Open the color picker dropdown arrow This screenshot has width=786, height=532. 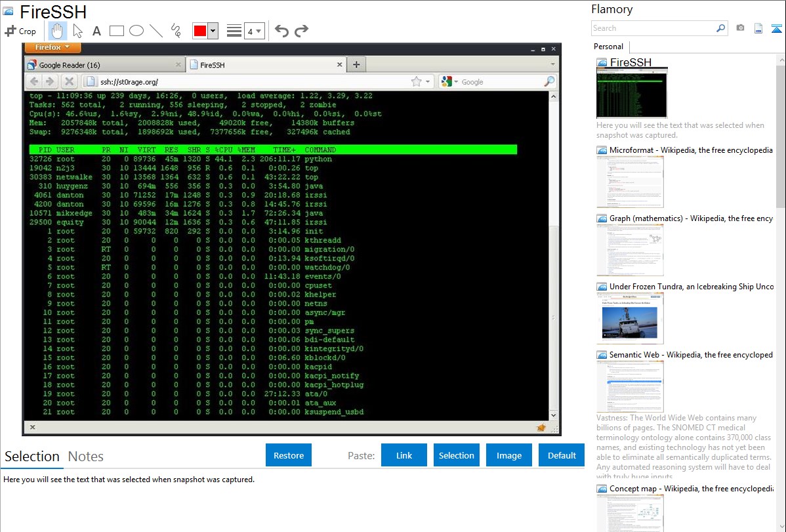(x=213, y=31)
